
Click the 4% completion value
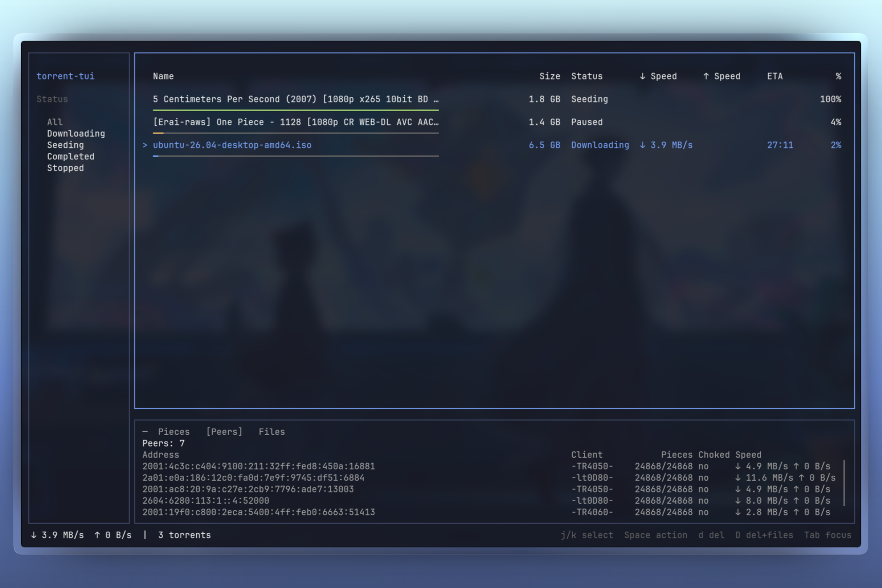click(x=836, y=122)
